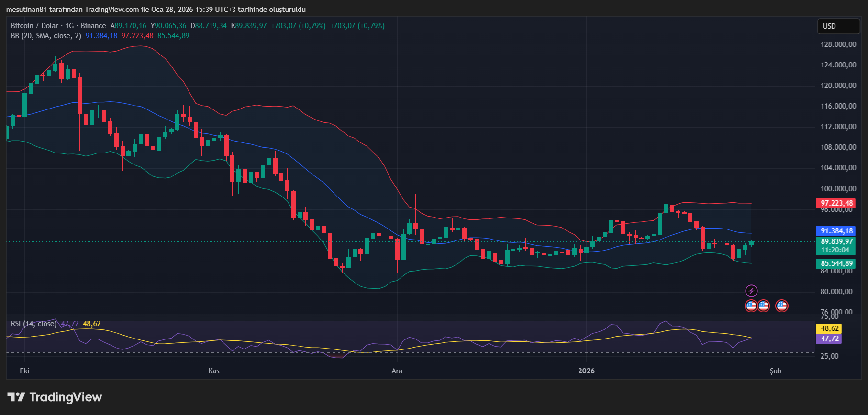Screen dimensions: 868x415
Task: Click the red 97.223,48 upper band price label
Action: point(836,203)
